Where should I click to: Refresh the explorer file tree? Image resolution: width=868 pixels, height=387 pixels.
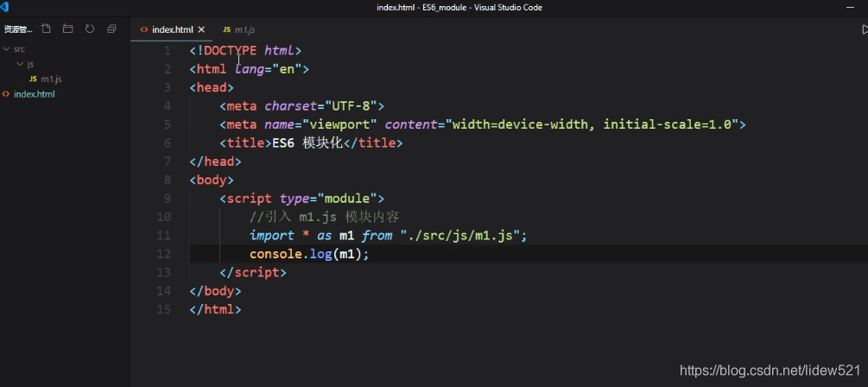click(90, 29)
